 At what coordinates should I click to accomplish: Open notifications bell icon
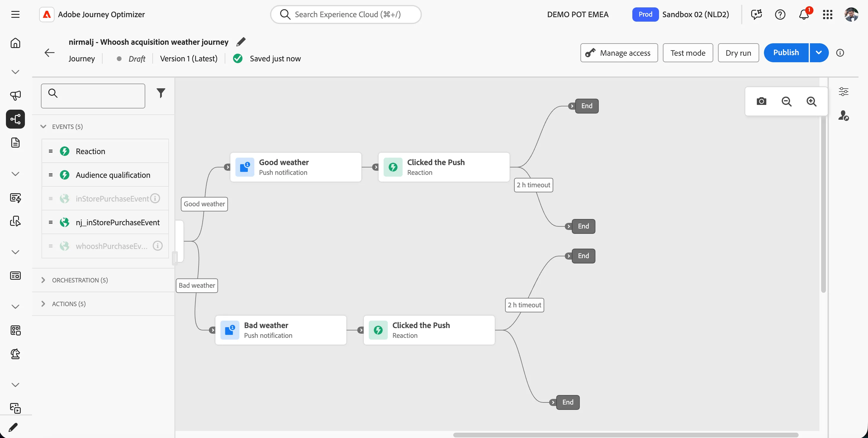click(804, 15)
